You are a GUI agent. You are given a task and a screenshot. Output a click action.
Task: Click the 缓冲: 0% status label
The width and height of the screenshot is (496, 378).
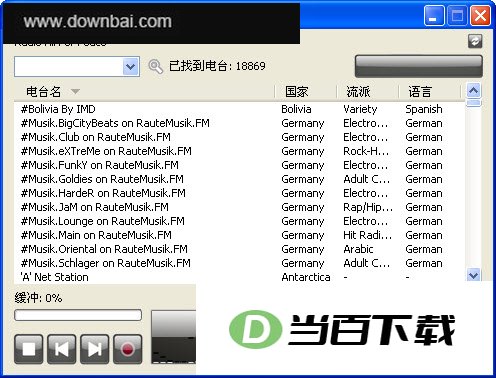tap(38, 298)
